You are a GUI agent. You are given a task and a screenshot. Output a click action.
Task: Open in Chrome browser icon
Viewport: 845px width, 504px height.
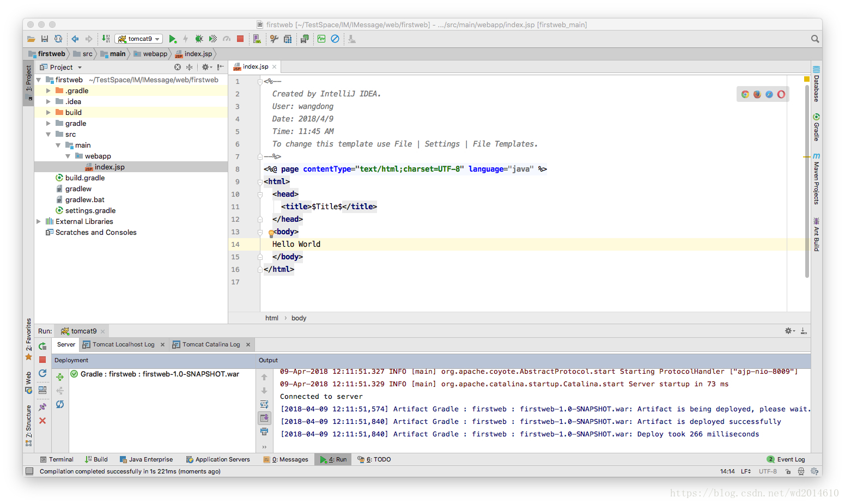pyautogui.click(x=745, y=94)
